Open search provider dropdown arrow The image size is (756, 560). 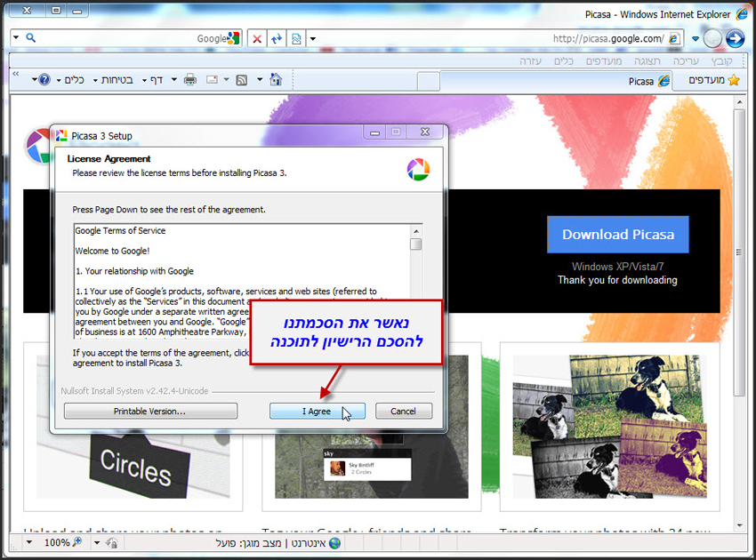click(16, 37)
